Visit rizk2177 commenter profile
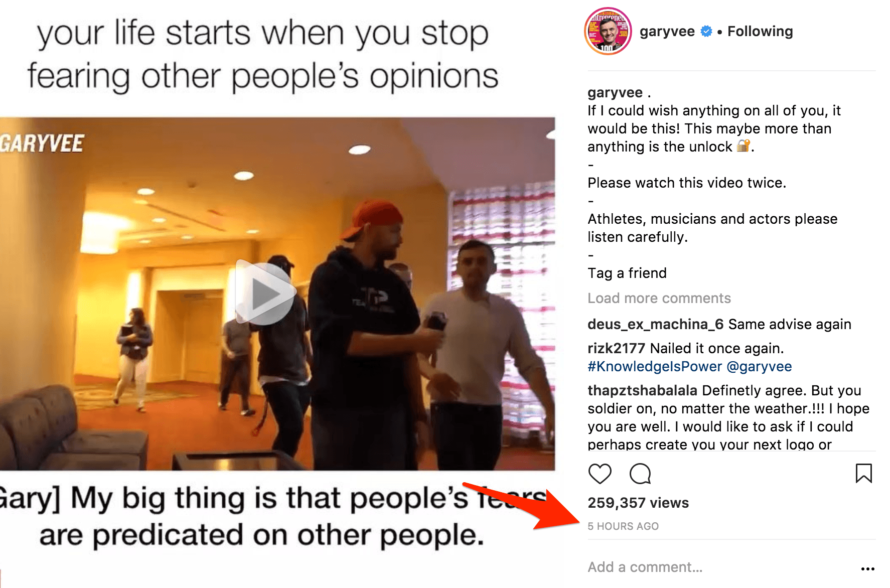 pos(616,348)
